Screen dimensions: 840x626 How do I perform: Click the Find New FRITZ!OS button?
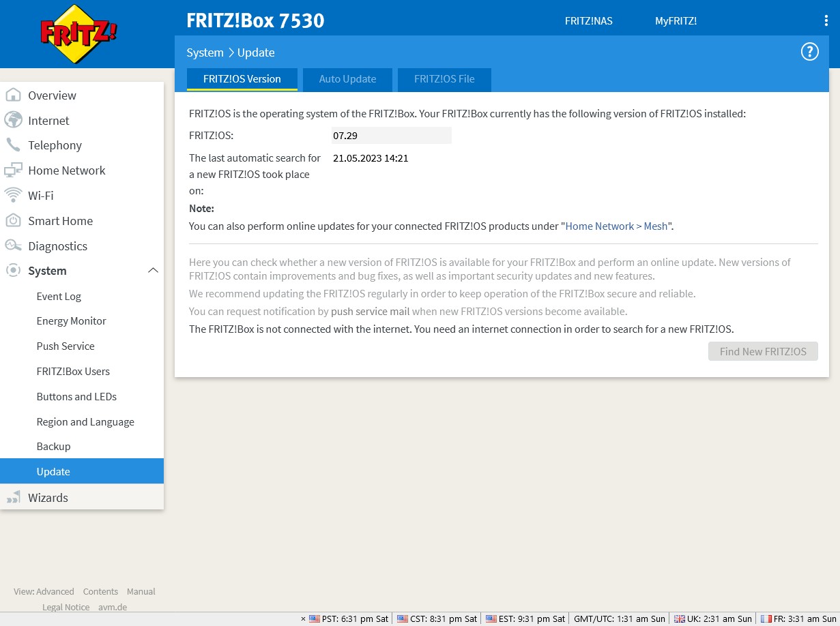(763, 352)
